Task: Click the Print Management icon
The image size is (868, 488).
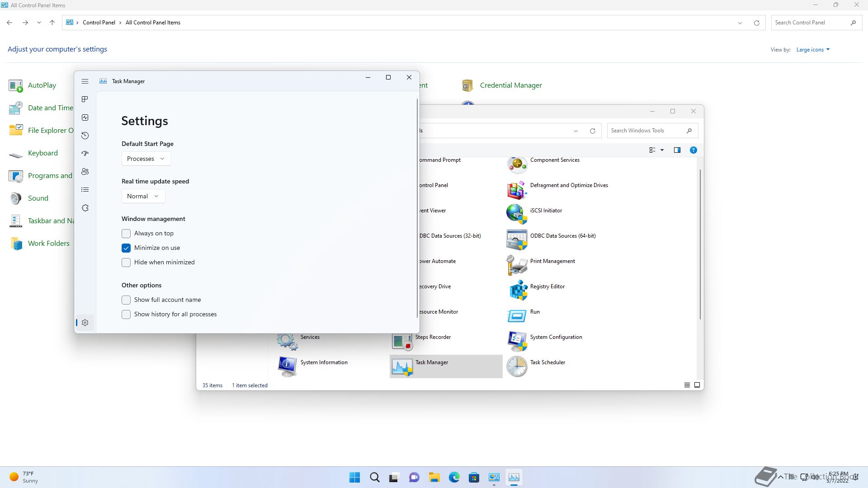Action: pyautogui.click(x=517, y=266)
